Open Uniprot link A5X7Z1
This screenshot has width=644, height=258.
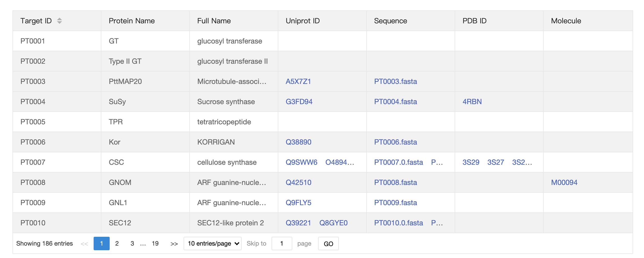(x=298, y=81)
